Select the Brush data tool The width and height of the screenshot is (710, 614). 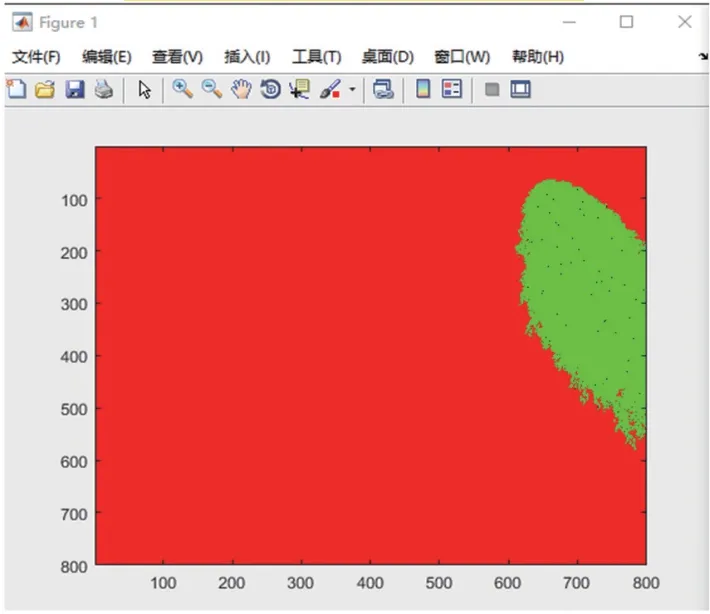pyautogui.click(x=330, y=89)
